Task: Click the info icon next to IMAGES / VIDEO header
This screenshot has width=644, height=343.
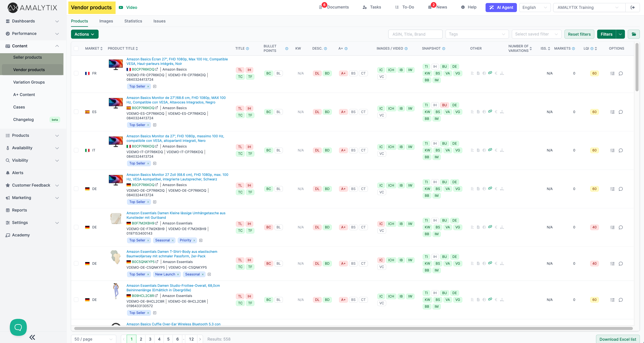Action: [406, 48]
